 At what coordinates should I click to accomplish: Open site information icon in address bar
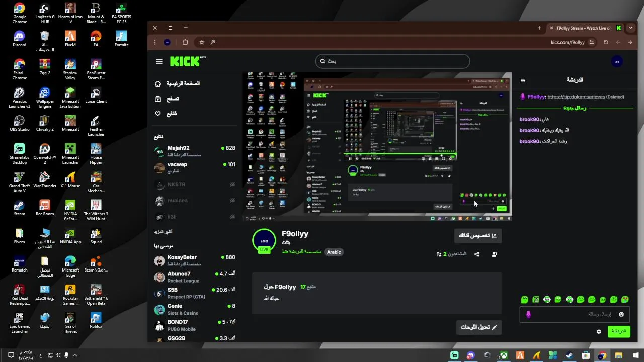(x=592, y=42)
